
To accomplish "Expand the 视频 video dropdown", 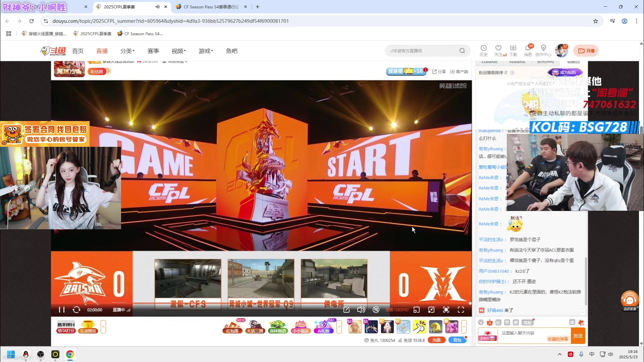I will click(179, 51).
